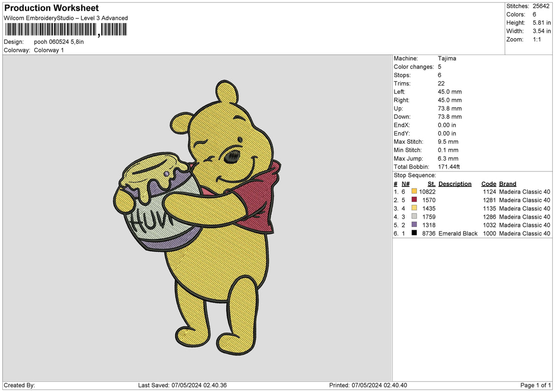Click thread code 1286

[x=489, y=217]
